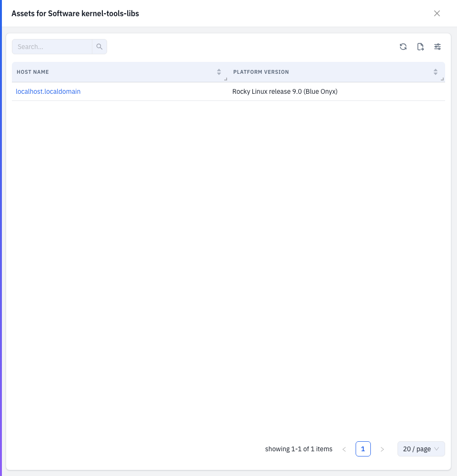The image size is (457, 476).
Task: Open localhost.localdomain host link
Action: [x=48, y=91]
